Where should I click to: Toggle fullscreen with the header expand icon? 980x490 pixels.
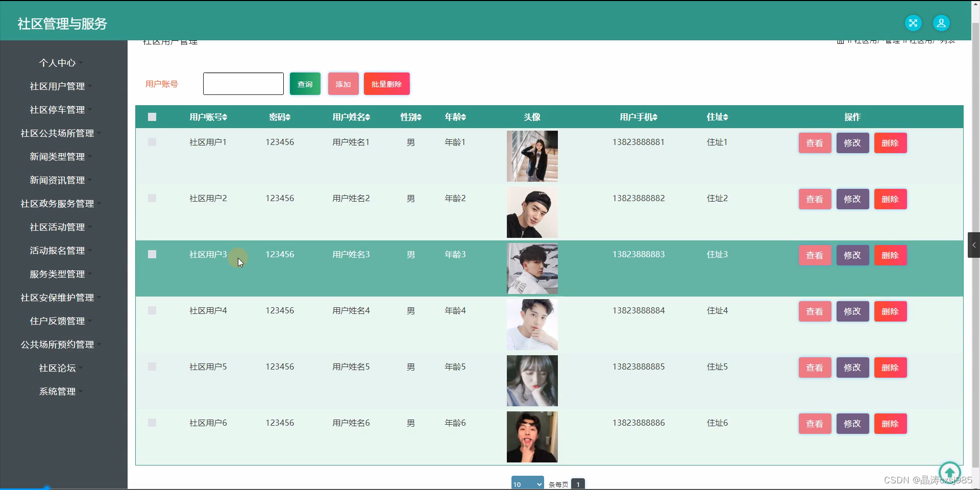click(913, 23)
